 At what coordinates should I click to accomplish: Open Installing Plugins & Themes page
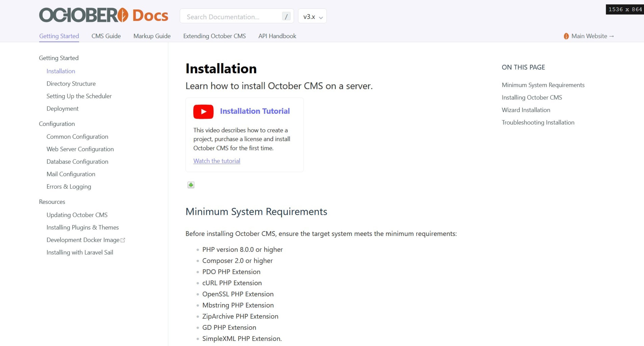pos(83,227)
